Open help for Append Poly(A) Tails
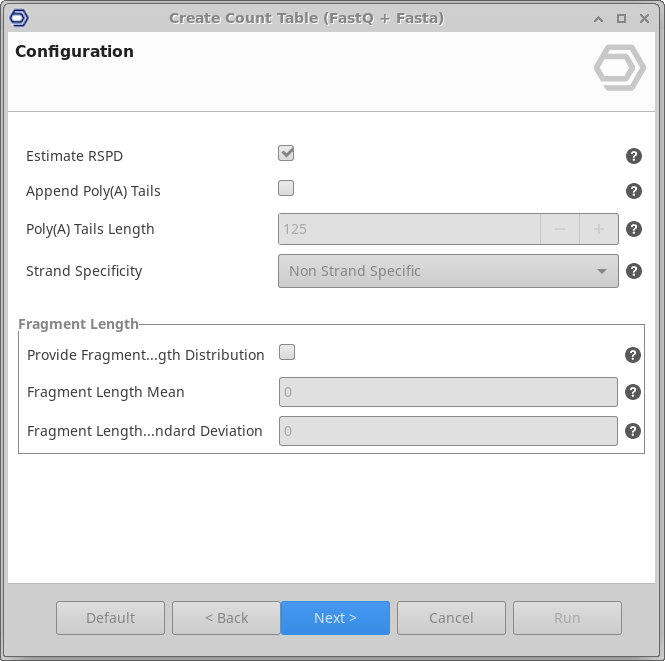The width and height of the screenshot is (665, 661). [633, 191]
